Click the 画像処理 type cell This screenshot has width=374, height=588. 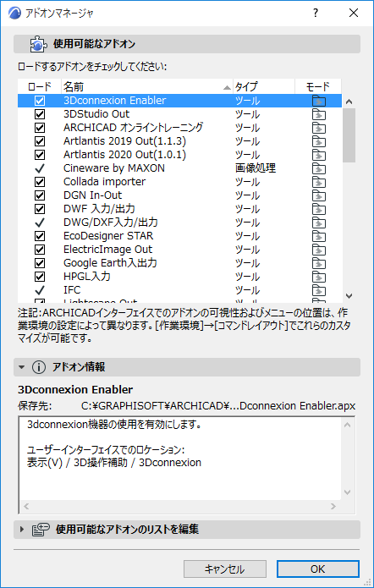tap(256, 168)
